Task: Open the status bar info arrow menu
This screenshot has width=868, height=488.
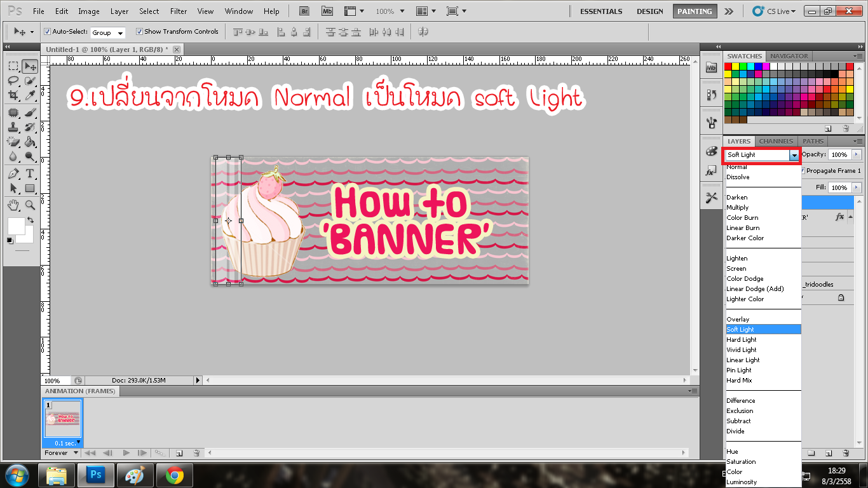Action: click(x=198, y=380)
